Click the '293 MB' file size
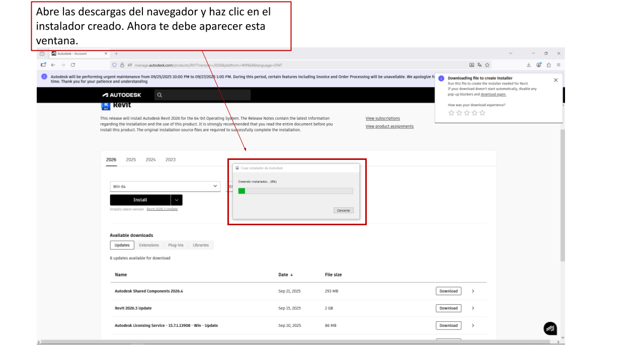Image resolution: width=644 pixels, height=362 pixels. point(332,291)
